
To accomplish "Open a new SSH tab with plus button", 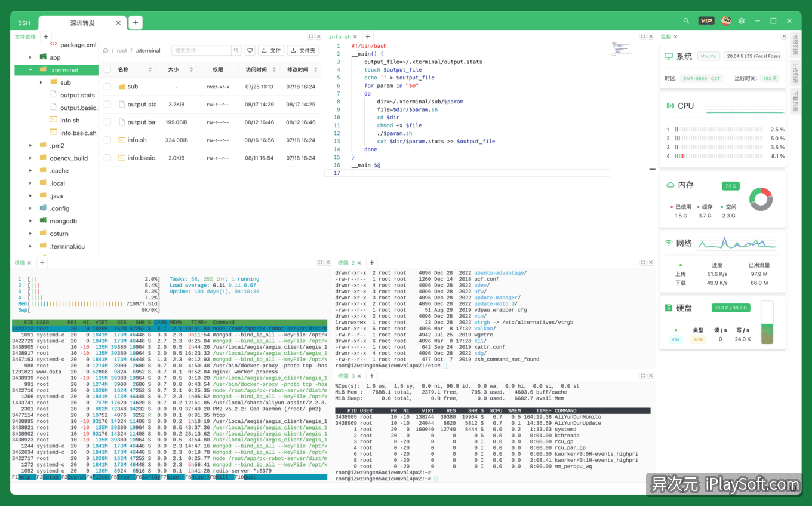I will tap(135, 22).
